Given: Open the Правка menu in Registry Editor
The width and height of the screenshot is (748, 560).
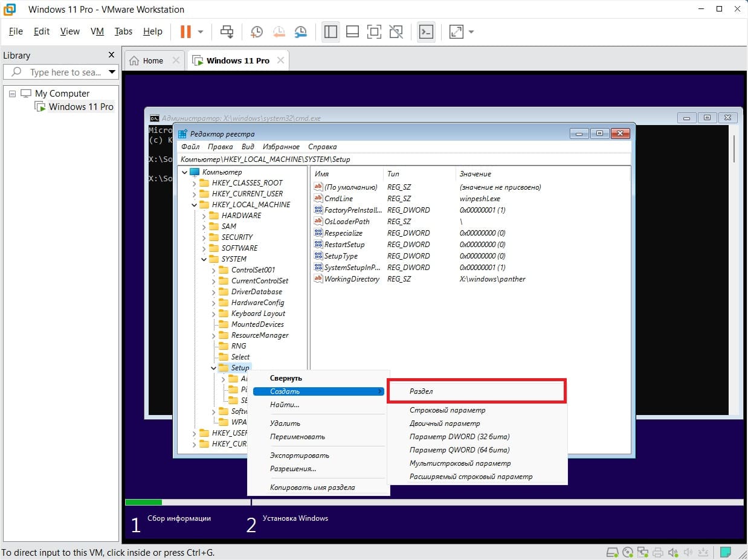Looking at the screenshot, I should 220,147.
